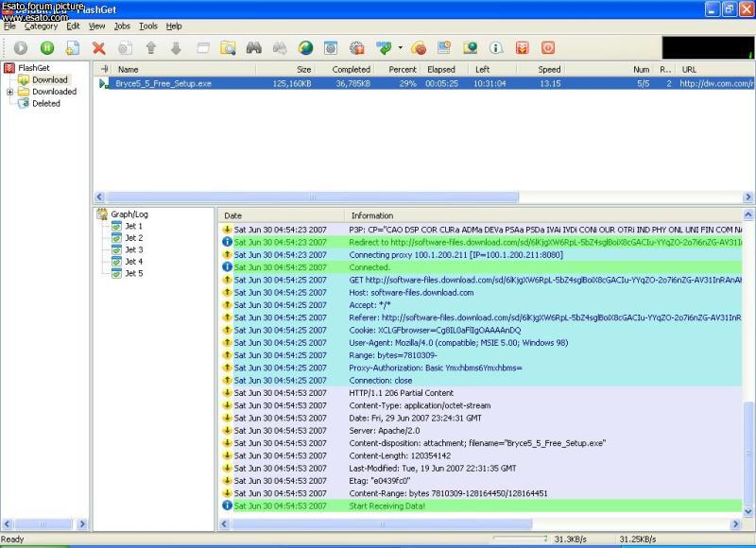Click the round info icon in the toolbar

[495, 48]
